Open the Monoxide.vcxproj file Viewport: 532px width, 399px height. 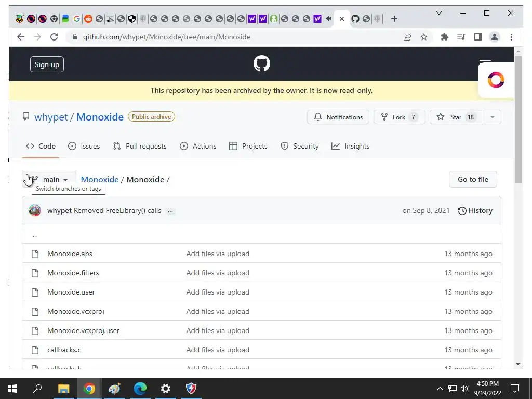76,312
